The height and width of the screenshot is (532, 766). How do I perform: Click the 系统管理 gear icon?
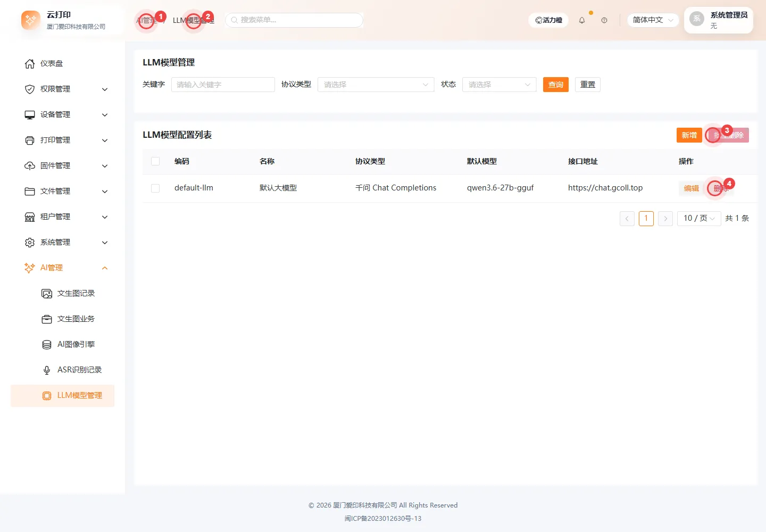click(30, 243)
